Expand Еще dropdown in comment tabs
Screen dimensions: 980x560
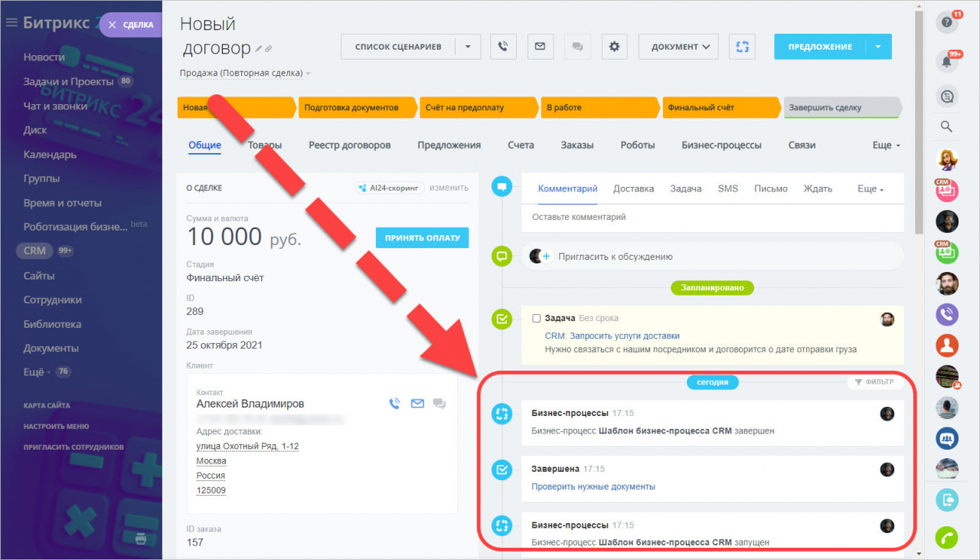pos(871,188)
